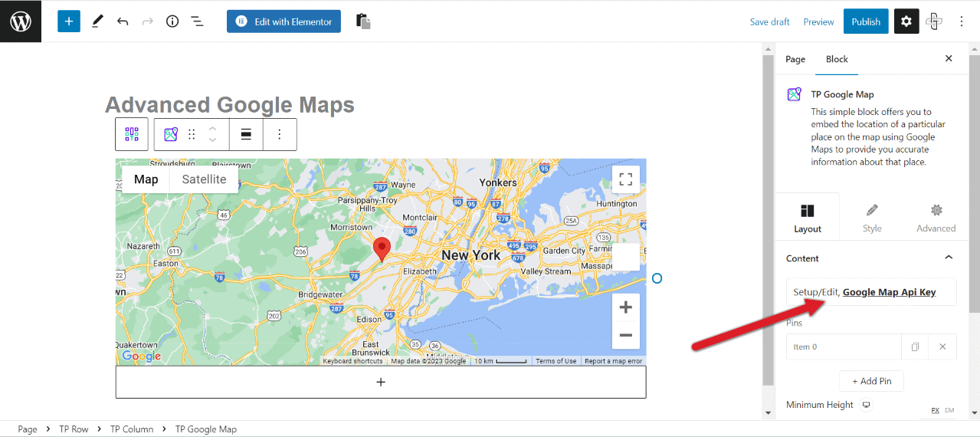This screenshot has width=980, height=437.
Task: Add a new pin with Add Pin
Action: [x=871, y=381]
